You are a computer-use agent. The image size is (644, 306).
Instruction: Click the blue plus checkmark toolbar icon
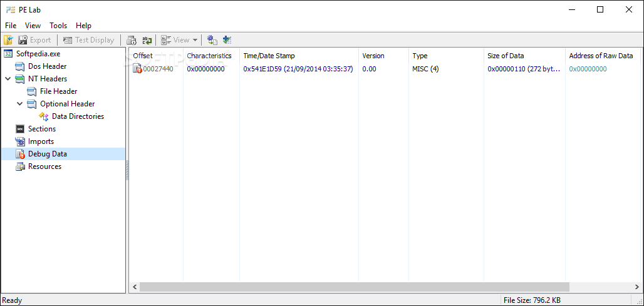coord(227,40)
